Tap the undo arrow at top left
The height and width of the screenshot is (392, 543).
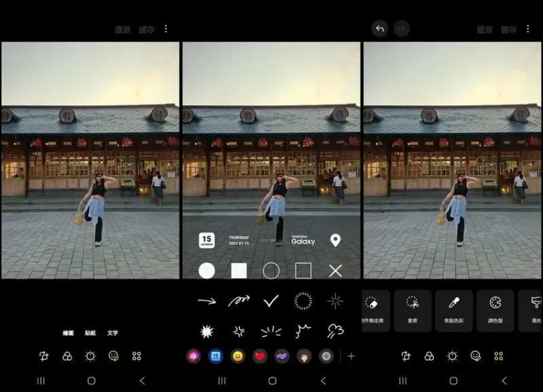[380, 28]
